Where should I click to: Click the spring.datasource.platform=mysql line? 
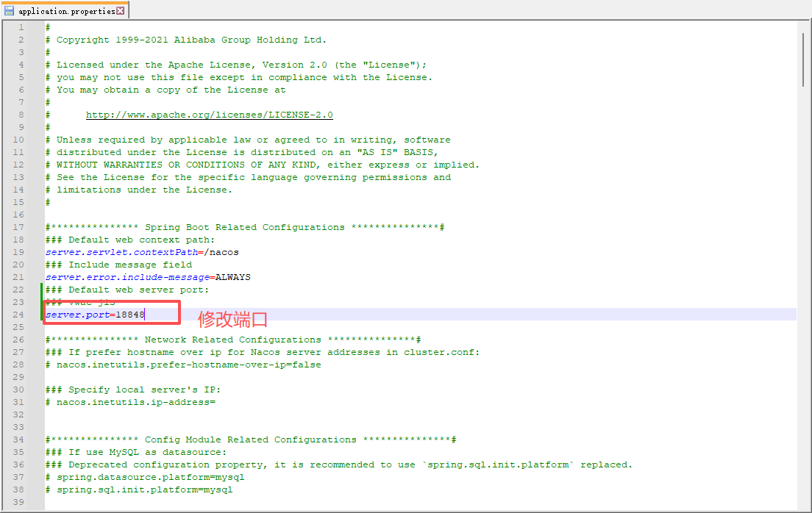pyautogui.click(x=145, y=477)
